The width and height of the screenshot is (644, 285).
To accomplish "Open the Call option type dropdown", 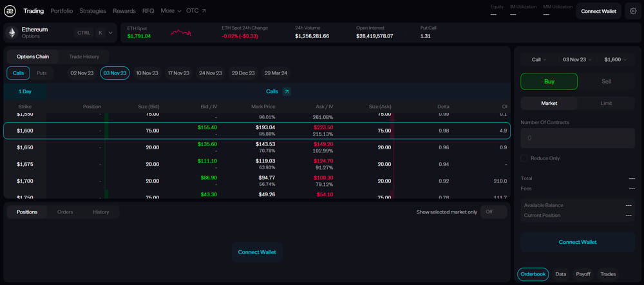I will (539, 59).
